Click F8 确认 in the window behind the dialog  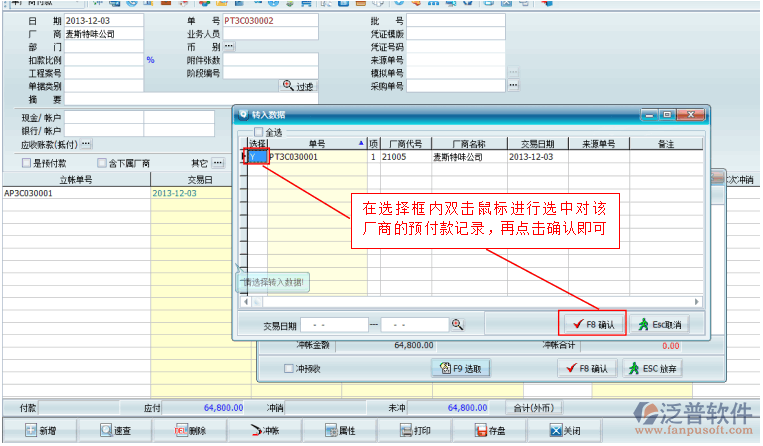point(587,369)
